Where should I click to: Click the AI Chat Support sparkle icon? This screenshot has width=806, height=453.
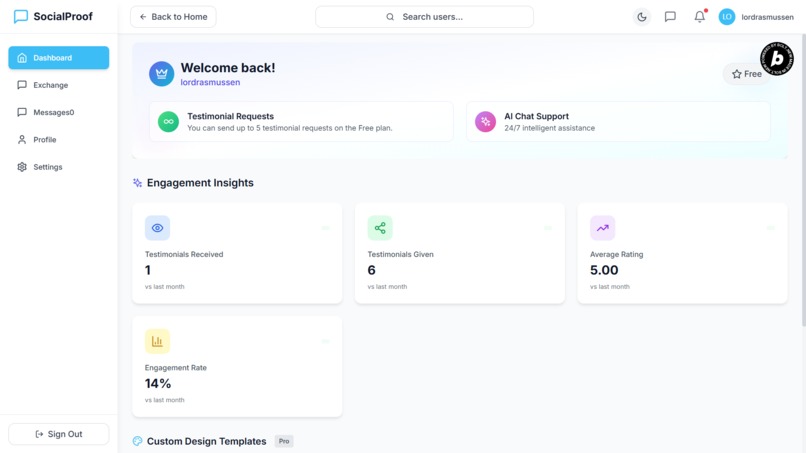pyautogui.click(x=485, y=122)
